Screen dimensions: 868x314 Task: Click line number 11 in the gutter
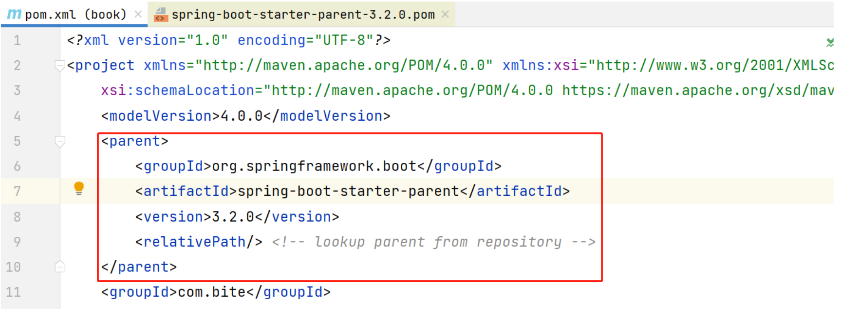(x=13, y=292)
